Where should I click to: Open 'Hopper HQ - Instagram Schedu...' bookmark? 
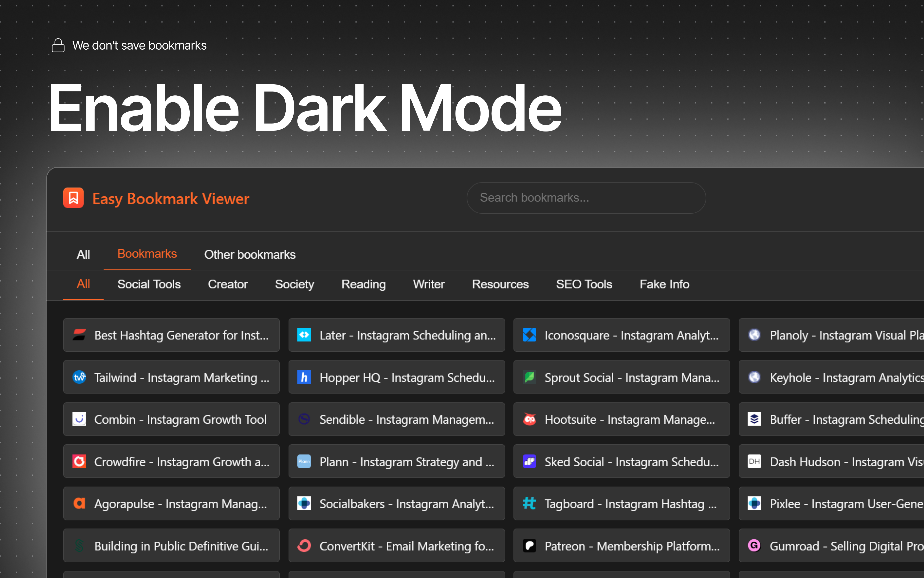[397, 377]
